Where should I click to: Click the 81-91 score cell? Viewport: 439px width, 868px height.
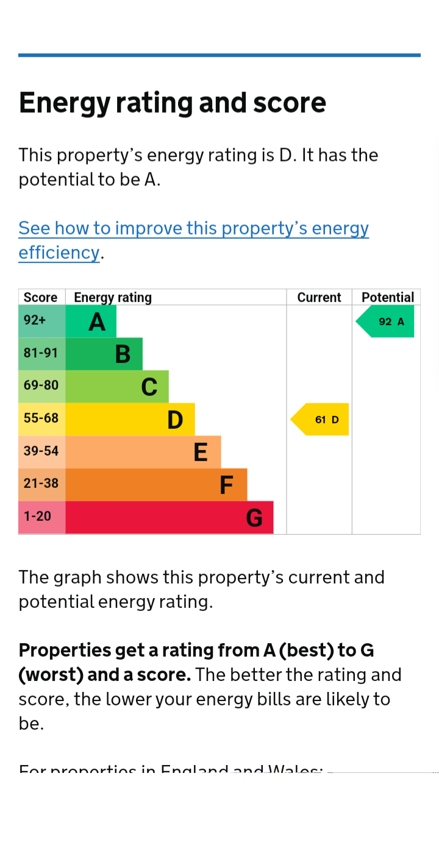[x=41, y=354]
